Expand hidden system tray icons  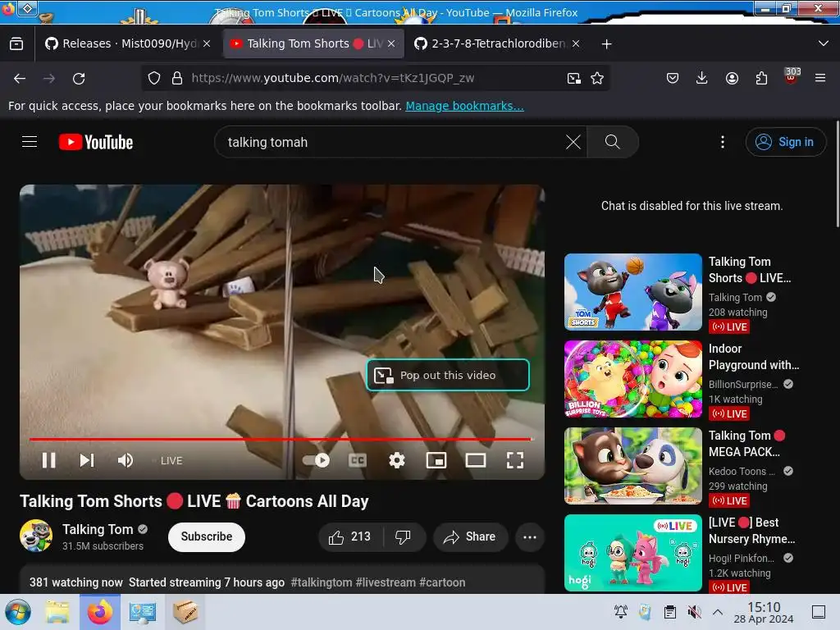[x=718, y=612]
